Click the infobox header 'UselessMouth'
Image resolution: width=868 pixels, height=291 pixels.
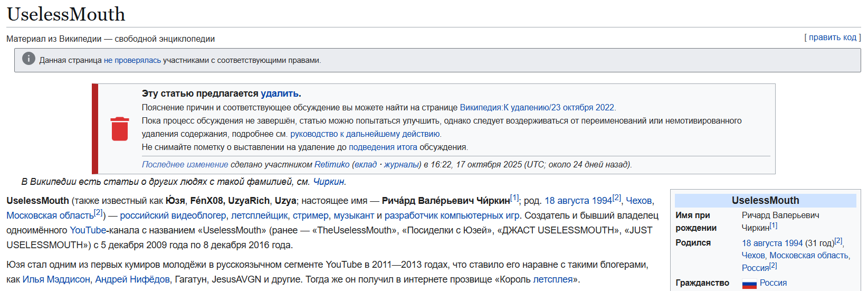[765, 201]
